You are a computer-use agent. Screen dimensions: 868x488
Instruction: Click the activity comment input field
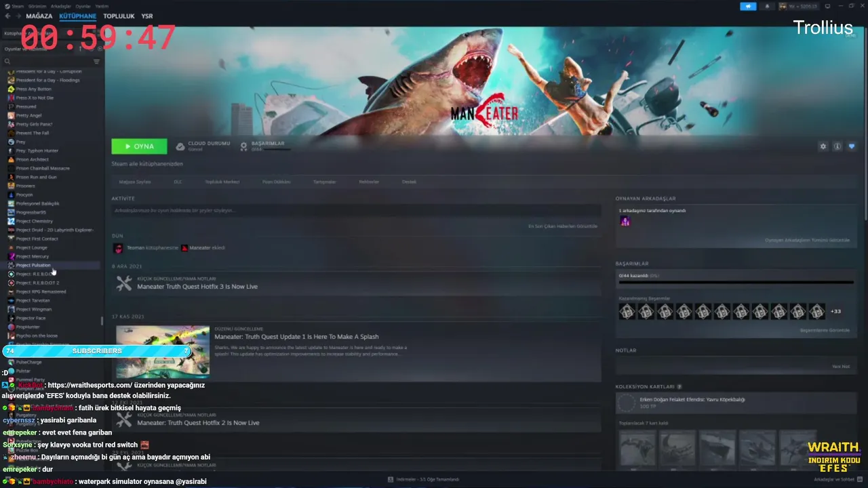pos(356,211)
